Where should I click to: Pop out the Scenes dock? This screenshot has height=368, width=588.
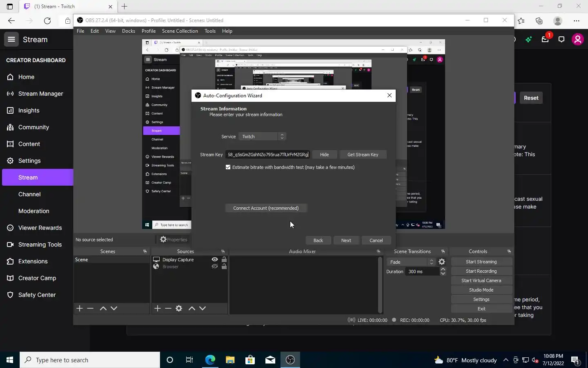(x=145, y=251)
